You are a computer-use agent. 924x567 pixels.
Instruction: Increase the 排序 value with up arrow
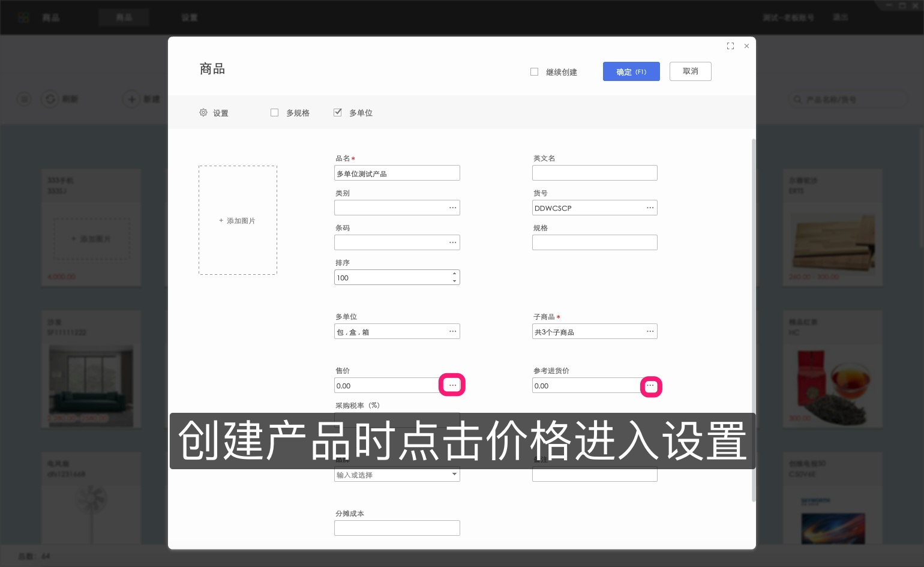tap(455, 274)
